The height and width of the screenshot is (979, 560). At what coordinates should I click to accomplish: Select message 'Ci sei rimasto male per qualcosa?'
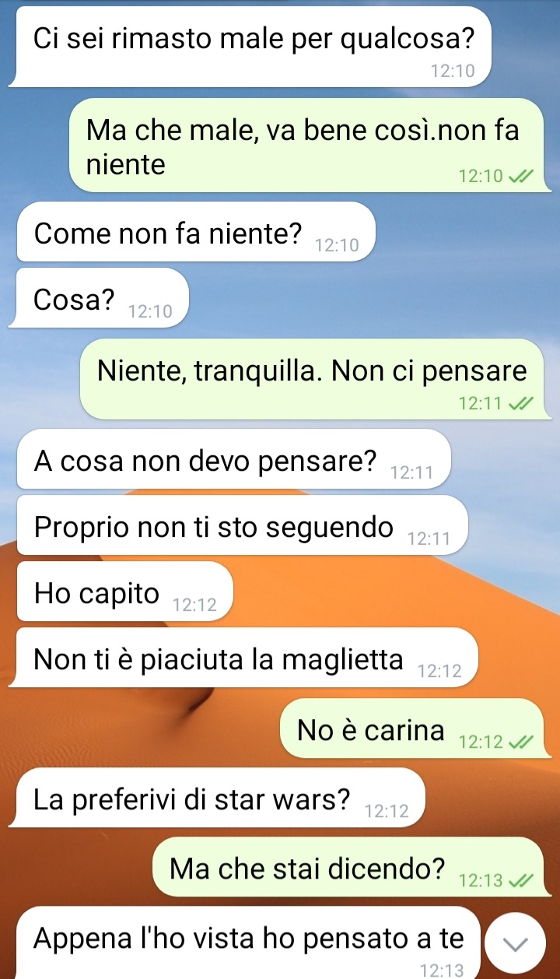(x=250, y=47)
